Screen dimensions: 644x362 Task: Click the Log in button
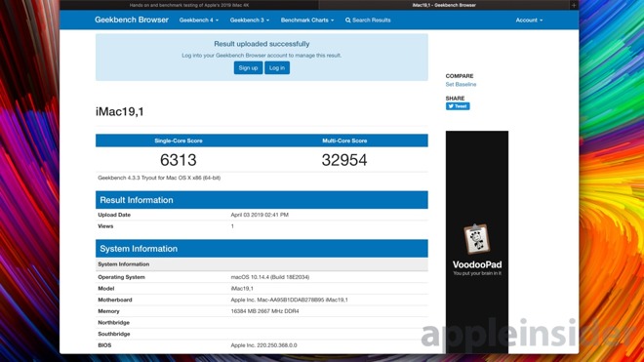[277, 67]
